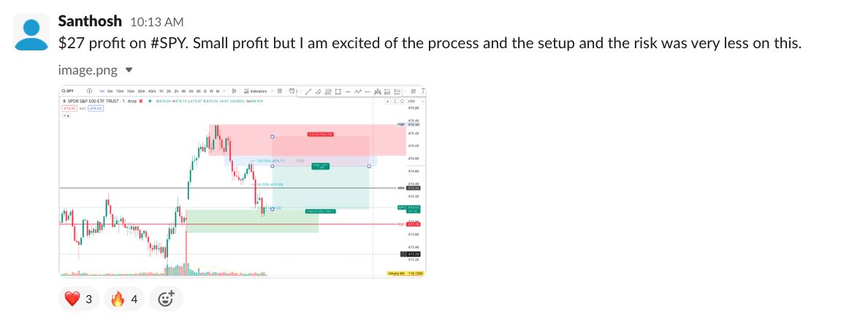Toggle the fire reaction
Screen dimensions: 868x320
coord(124,298)
